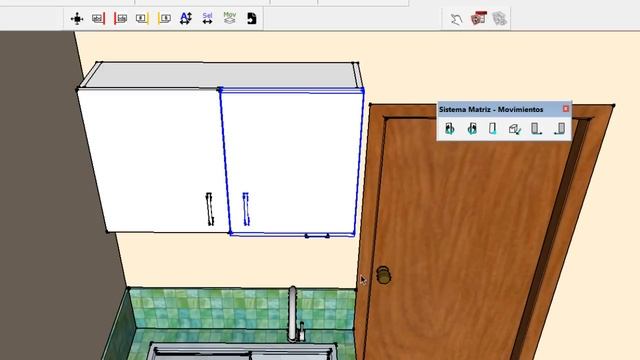Click the gray top panel of the cabinet
Viewport: 640px width, 360px height.
tap(220, 75)
